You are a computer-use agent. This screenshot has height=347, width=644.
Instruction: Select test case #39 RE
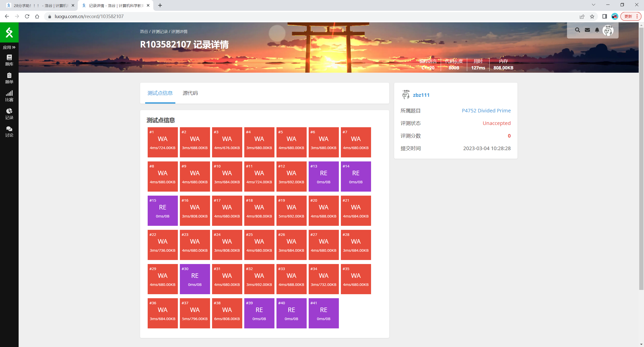[x=259, y=313]
